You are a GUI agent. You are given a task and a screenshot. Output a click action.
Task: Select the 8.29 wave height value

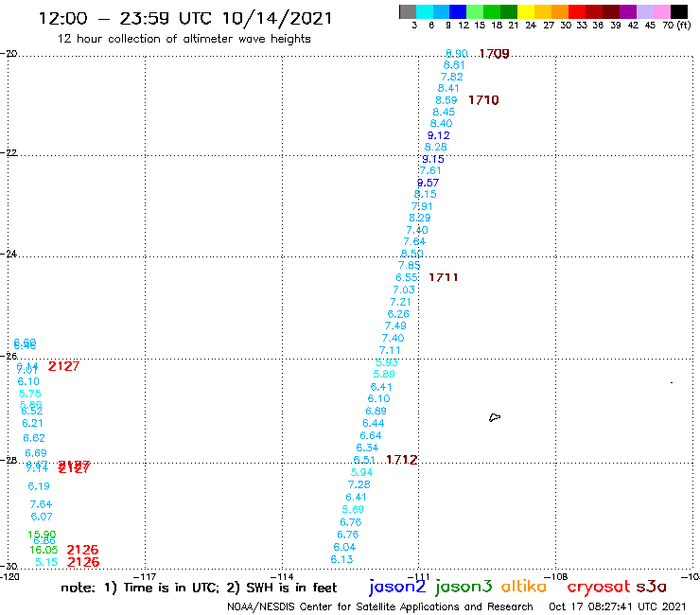pos(420,218)
